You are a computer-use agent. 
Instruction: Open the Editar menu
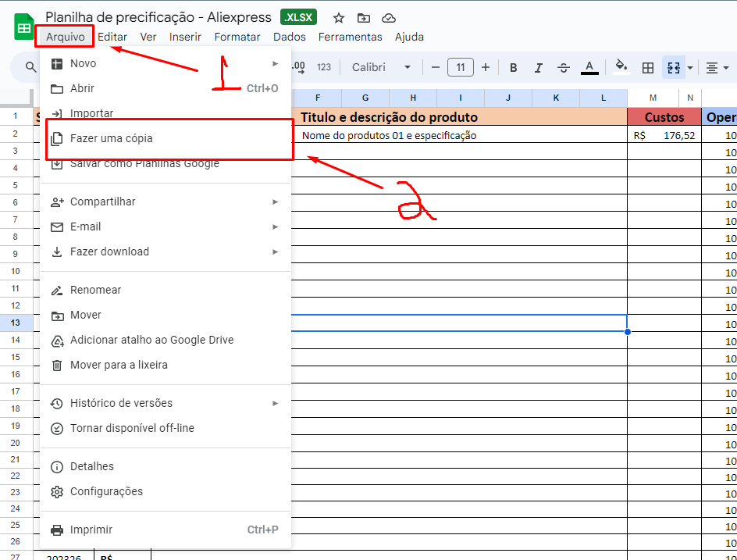tap(112, 37)
